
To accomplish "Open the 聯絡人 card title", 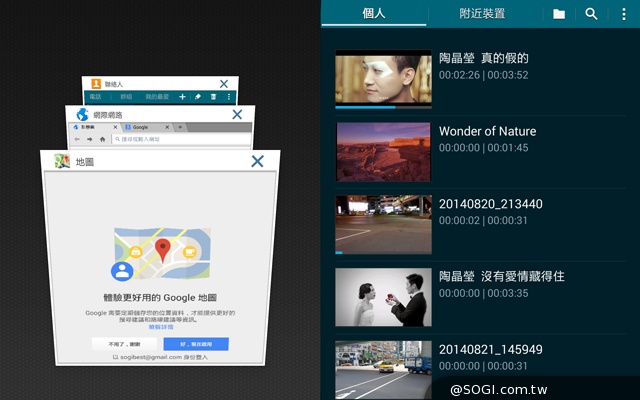I will (113, 84).
